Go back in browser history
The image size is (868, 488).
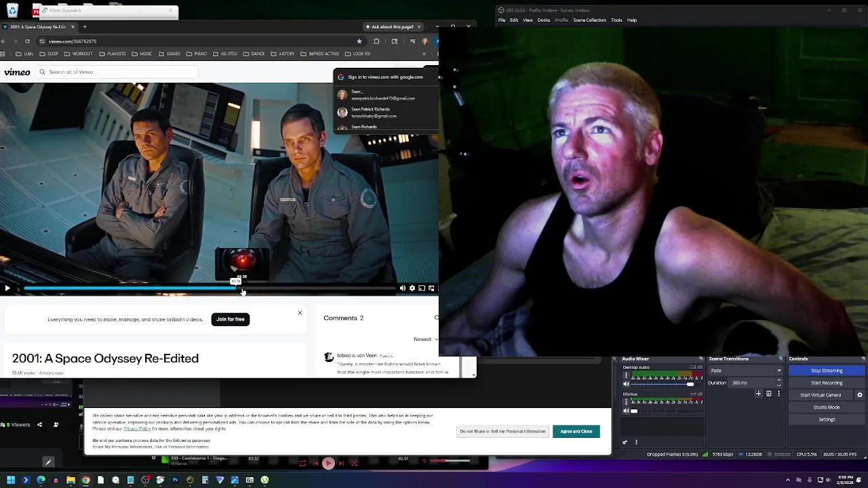pyautogui.click(x=3, y=41)
